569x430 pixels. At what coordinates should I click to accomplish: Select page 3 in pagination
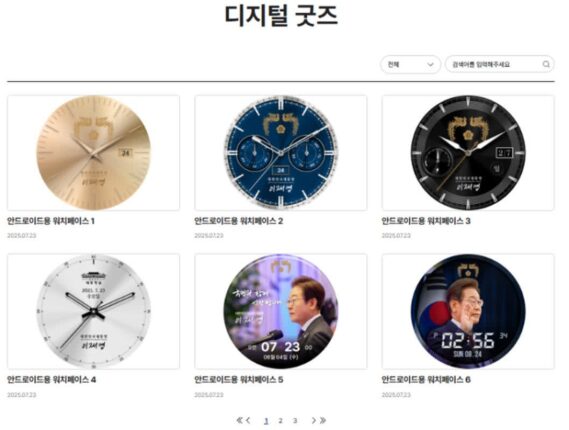[295, 421]
